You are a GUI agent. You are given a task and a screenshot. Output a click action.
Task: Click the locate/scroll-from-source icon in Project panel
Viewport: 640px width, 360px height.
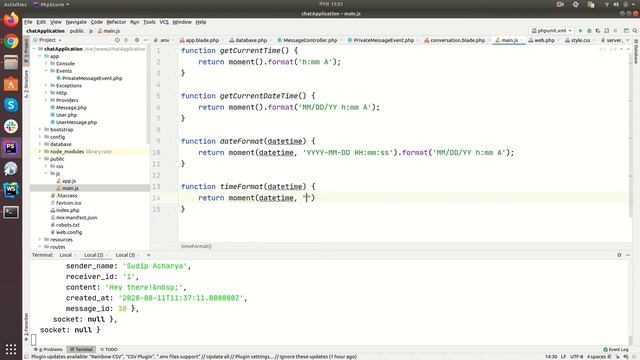point(117,40)
